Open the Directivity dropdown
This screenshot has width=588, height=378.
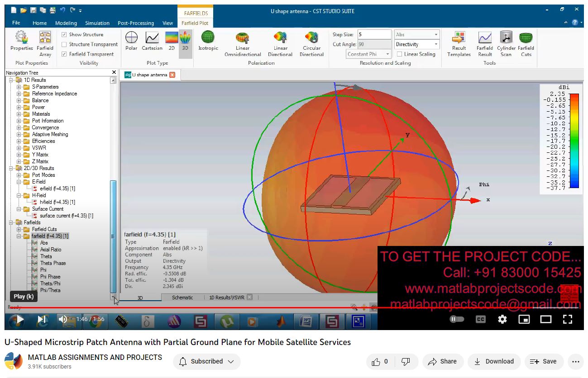pos(416,44)
